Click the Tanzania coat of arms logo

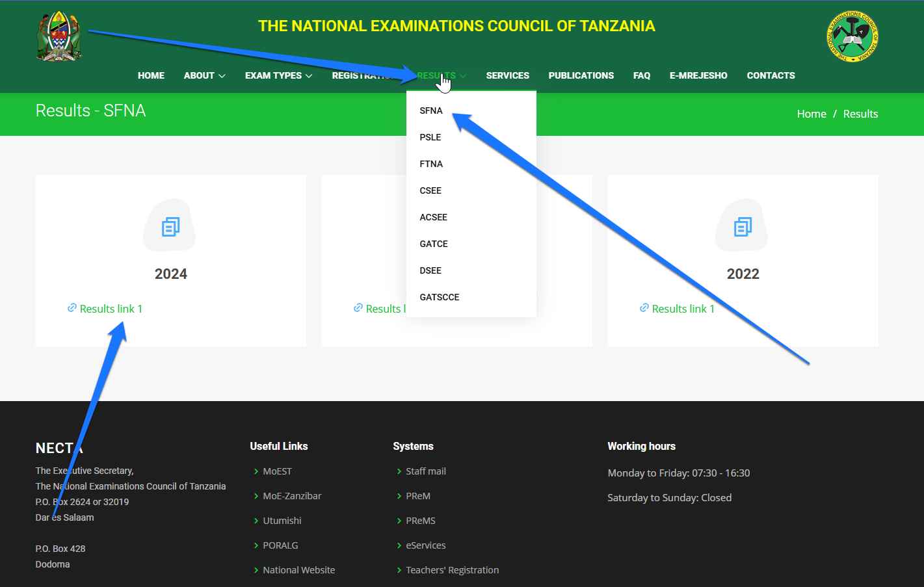[59, 36]
